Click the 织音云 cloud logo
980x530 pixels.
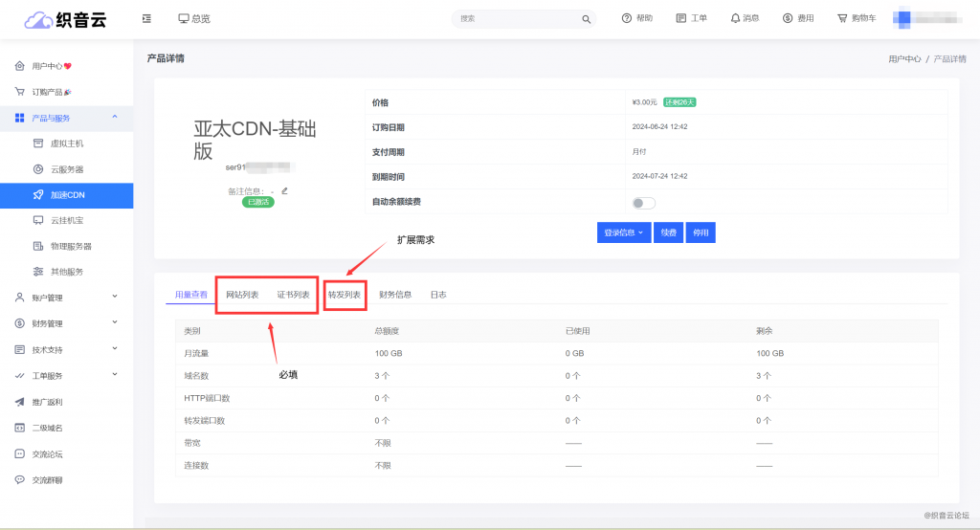[66, 20]
